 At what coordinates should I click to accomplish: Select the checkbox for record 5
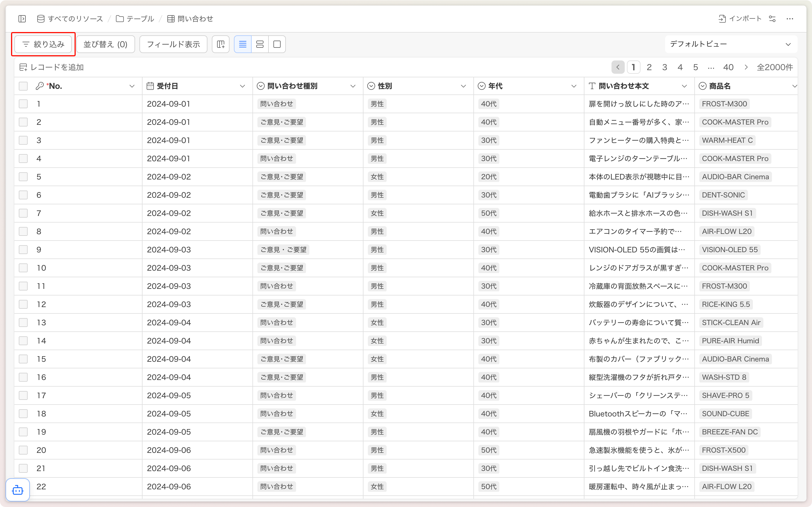pyautogui.click(x=23, y=177)
